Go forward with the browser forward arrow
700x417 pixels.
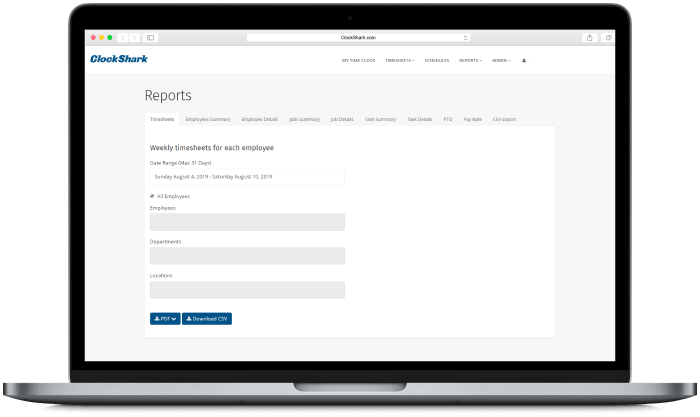coord(134,38)
